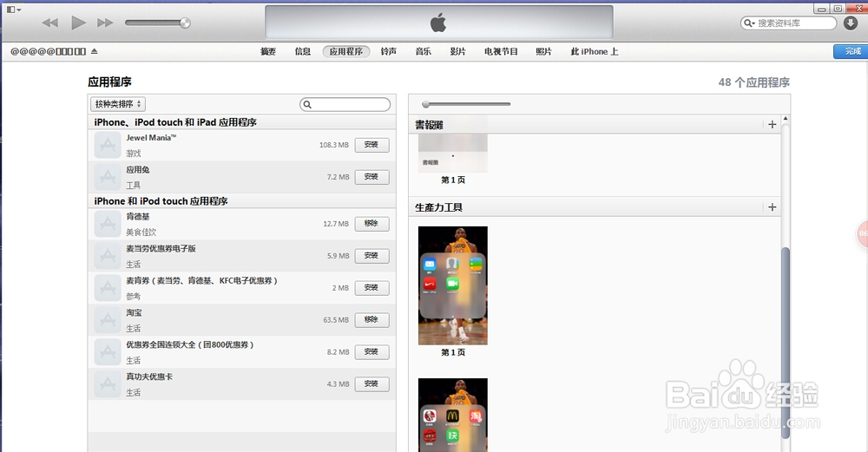This screenshot has height=452, width=868.
Task: Install 优惠券全国连锁大全 app
Action: coord(372,352)
